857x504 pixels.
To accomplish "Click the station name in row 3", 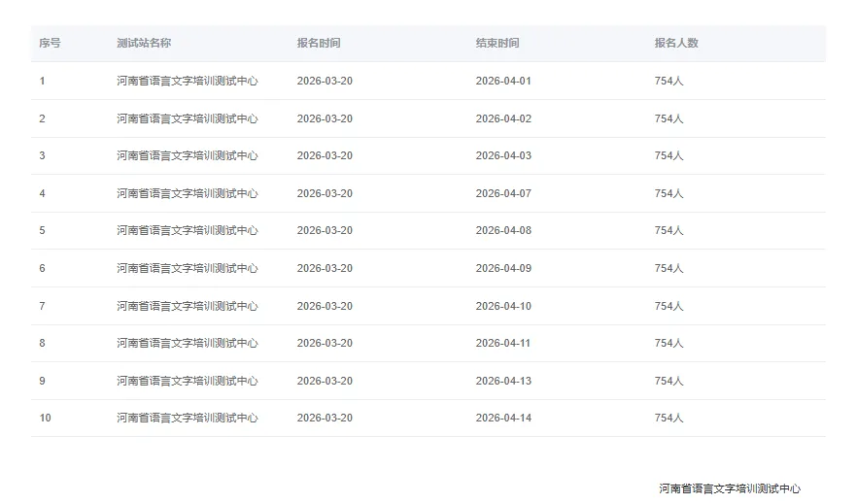I will 187,155.
